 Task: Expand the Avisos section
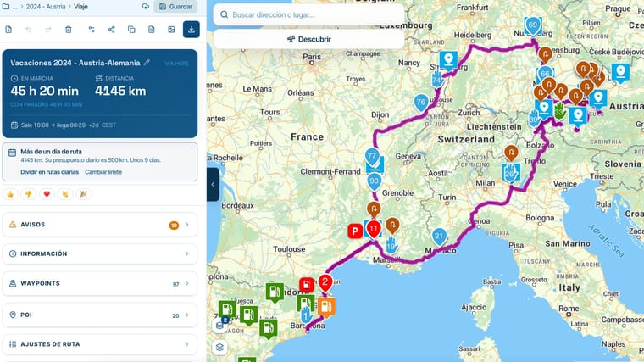pos(100,225)
